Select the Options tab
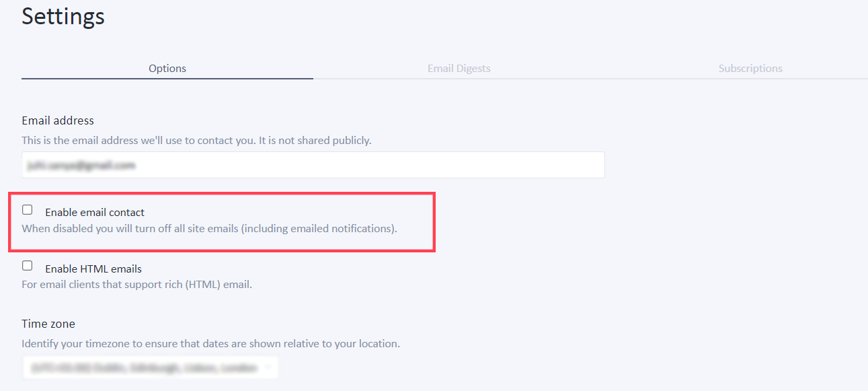This screenshot has width=868, height=391. [167, 68]
